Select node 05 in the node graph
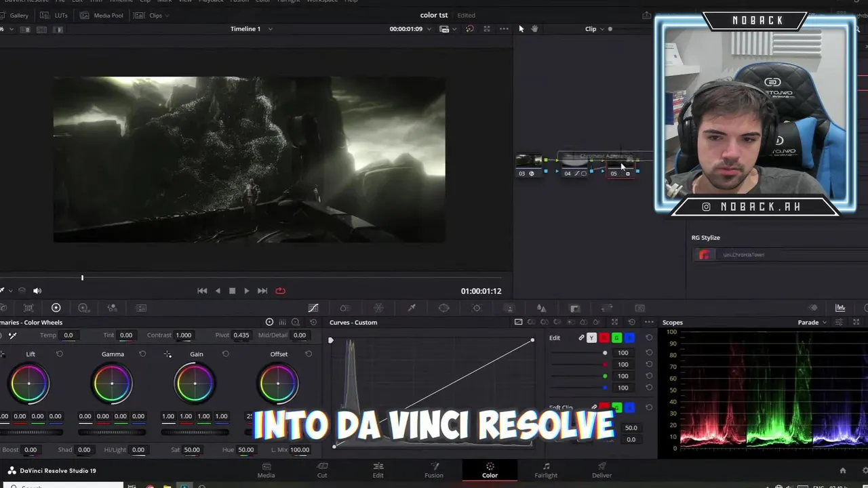 tap(620, 165)
